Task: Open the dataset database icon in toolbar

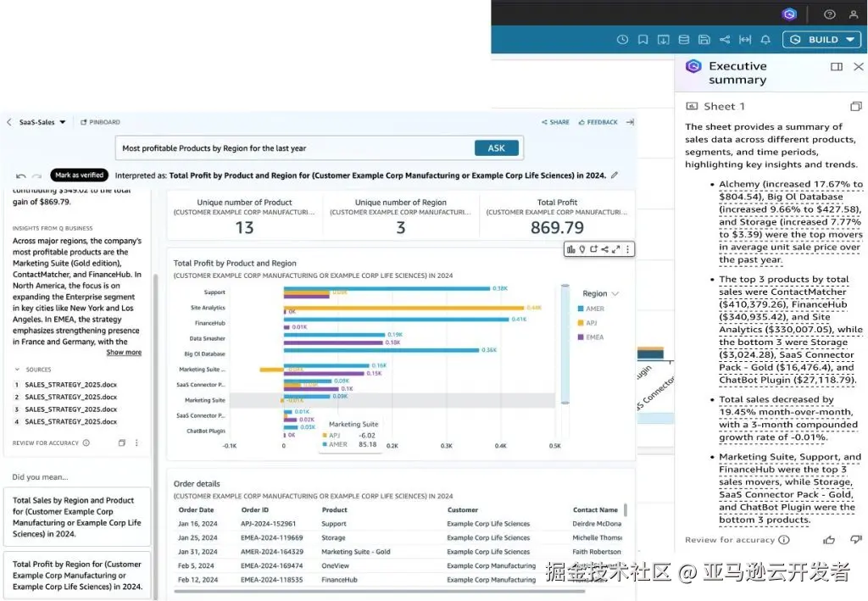Action: click(x=684, y=39)
